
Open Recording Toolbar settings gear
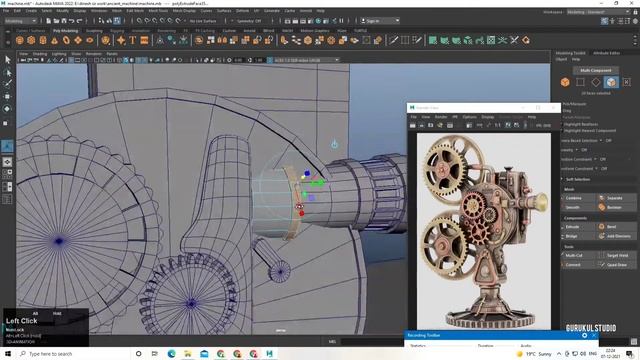[x=584, y=335]
